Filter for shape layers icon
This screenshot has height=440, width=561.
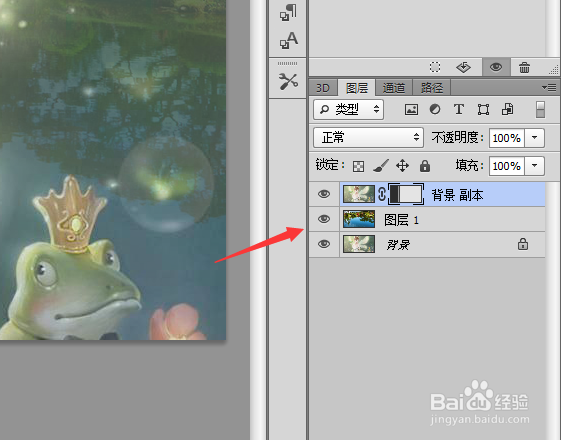[483, 109]
